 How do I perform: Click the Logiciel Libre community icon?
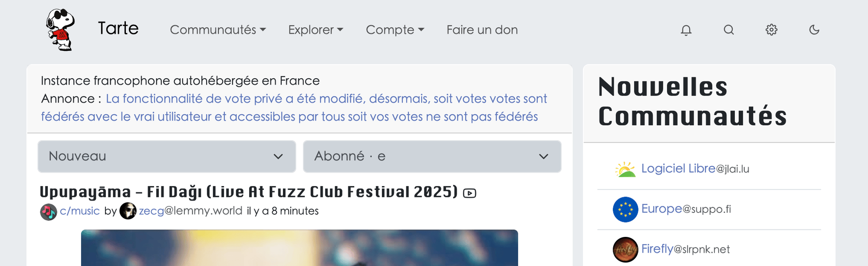pos(625,169)
